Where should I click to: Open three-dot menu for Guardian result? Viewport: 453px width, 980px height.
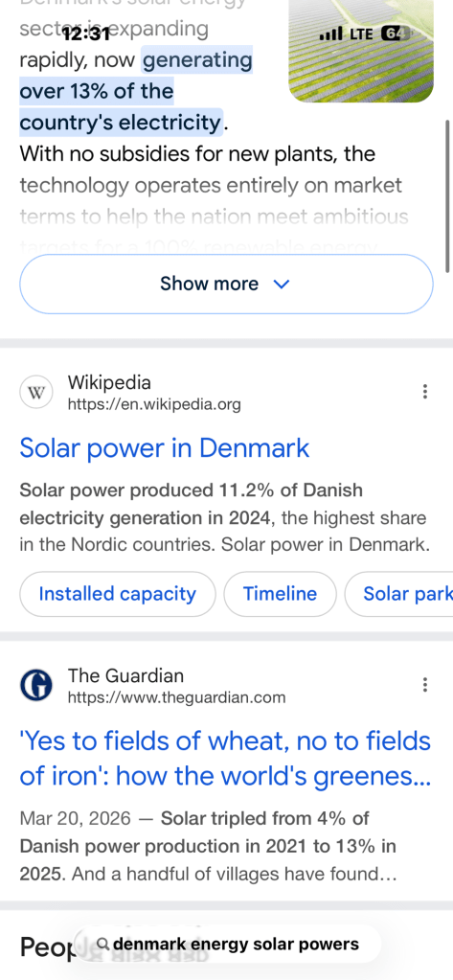point(425,685)
